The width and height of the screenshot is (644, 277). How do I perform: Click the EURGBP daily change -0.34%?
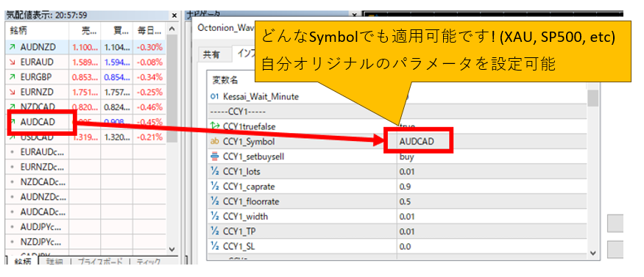coord(149,77)
